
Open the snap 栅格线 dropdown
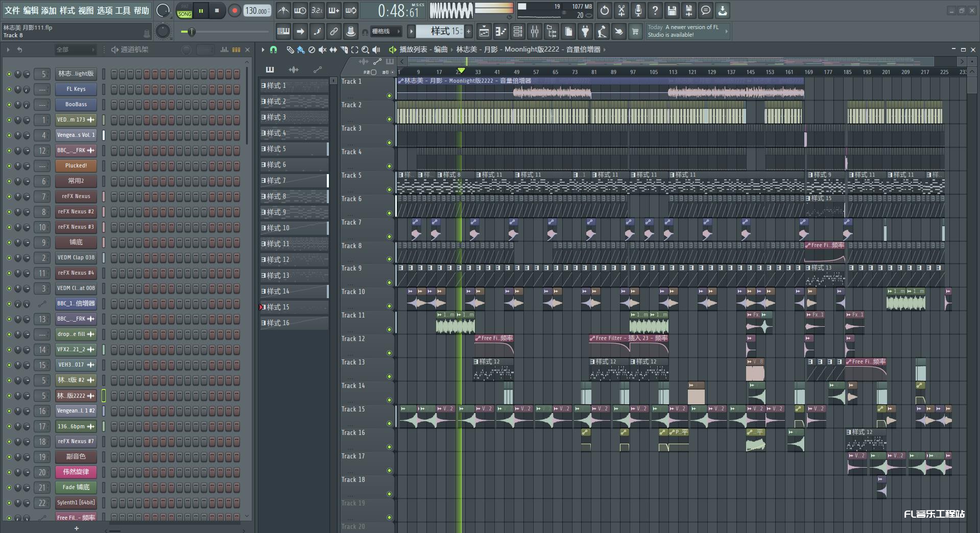click(386, 32)
